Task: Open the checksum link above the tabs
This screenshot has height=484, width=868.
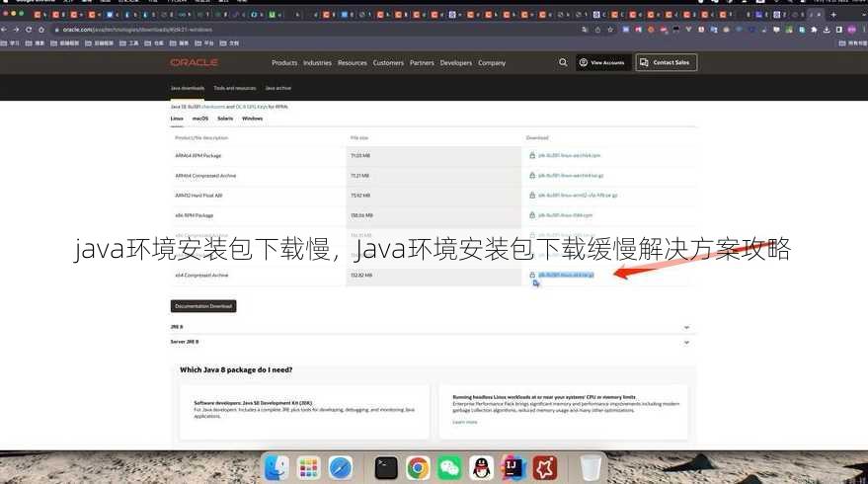Action: pyautogui.click(x=213, y=107)
